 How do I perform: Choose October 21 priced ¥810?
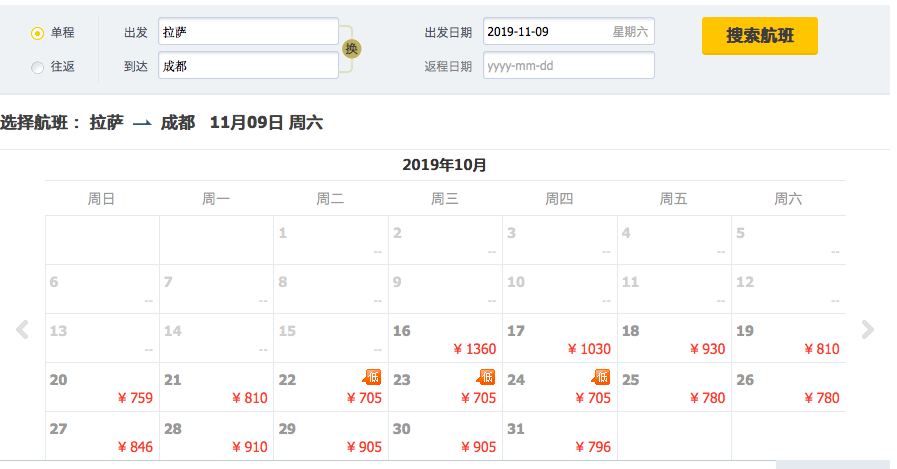point(216,387)
